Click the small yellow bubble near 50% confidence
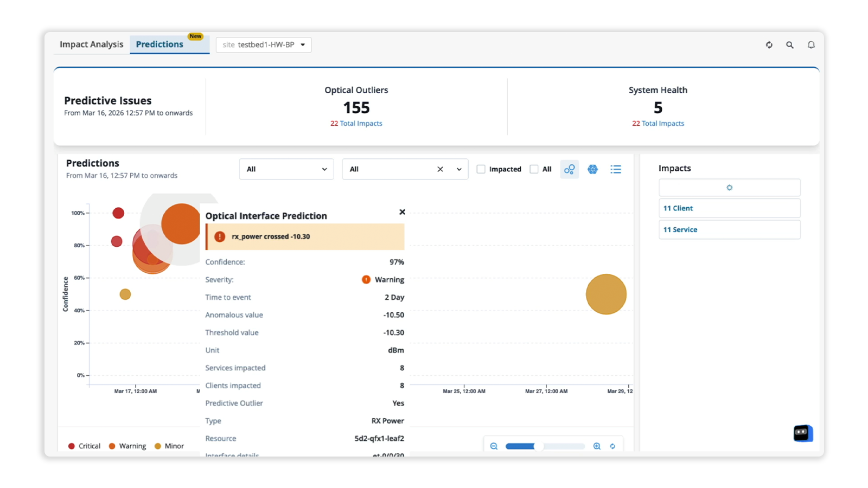The width and height of the screenshot is (868, 488). point(125,294)
